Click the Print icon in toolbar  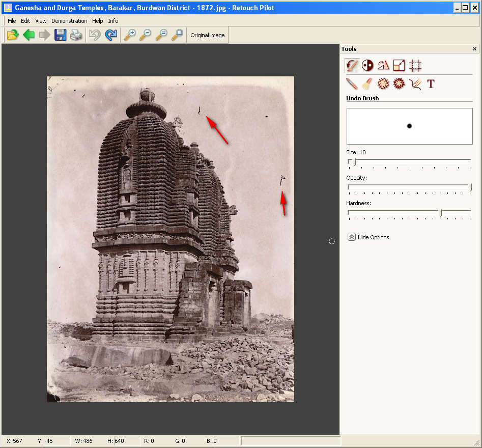(x=76, y=35)
